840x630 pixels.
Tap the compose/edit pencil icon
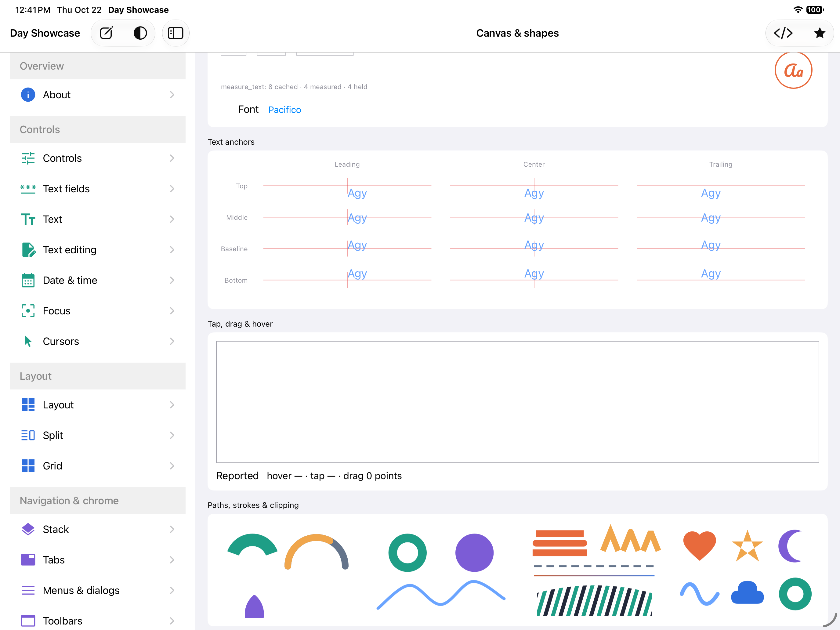106,33
